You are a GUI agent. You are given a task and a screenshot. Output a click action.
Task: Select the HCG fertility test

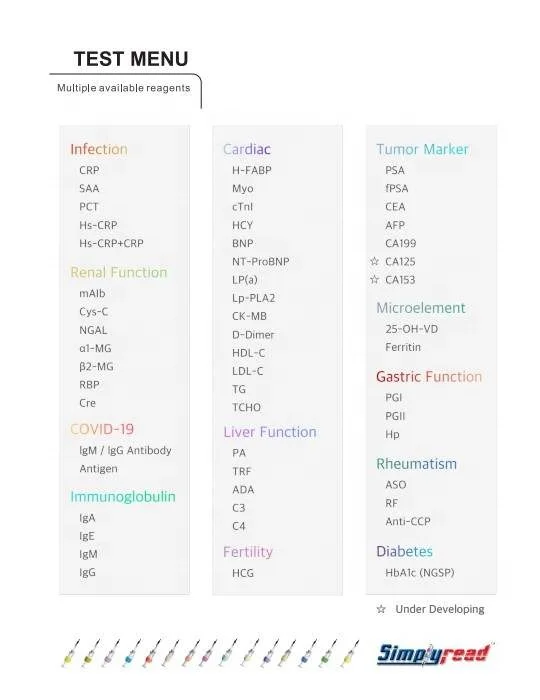(243, 573)
